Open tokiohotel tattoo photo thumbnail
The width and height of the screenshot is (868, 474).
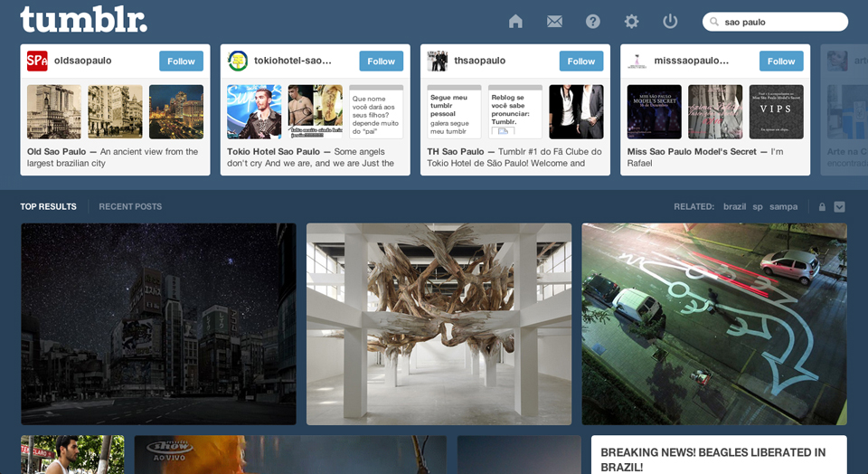pos(315,111)
